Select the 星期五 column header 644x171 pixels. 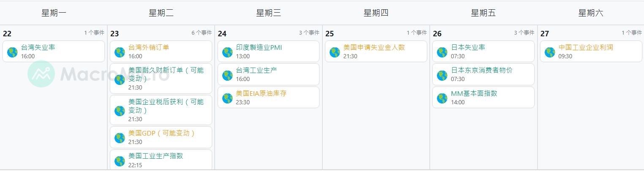point(483,13)
